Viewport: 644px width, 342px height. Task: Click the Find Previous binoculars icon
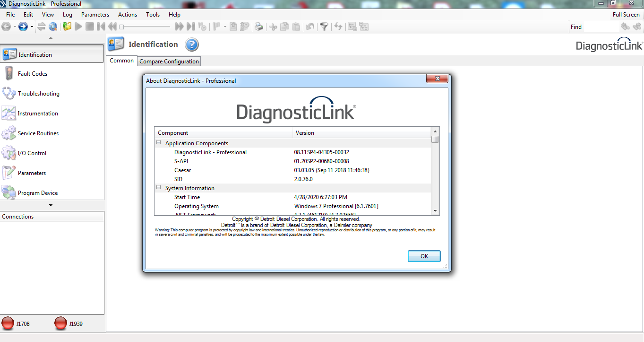[x=625, y=27]
